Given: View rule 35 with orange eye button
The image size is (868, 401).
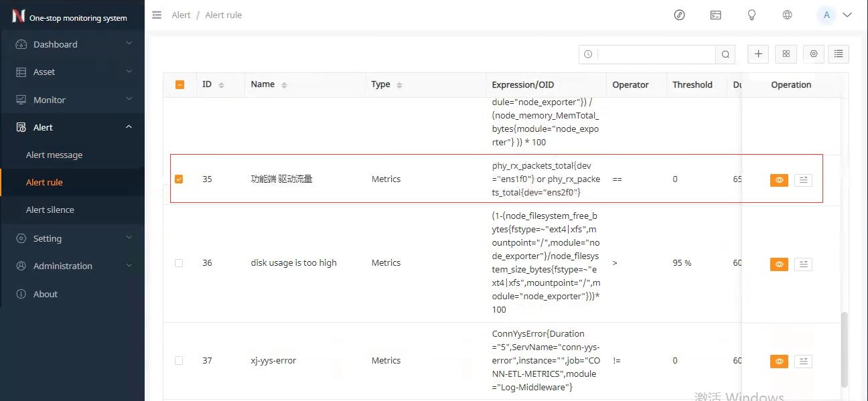Looking at the screenshot, I should (779, 180).
